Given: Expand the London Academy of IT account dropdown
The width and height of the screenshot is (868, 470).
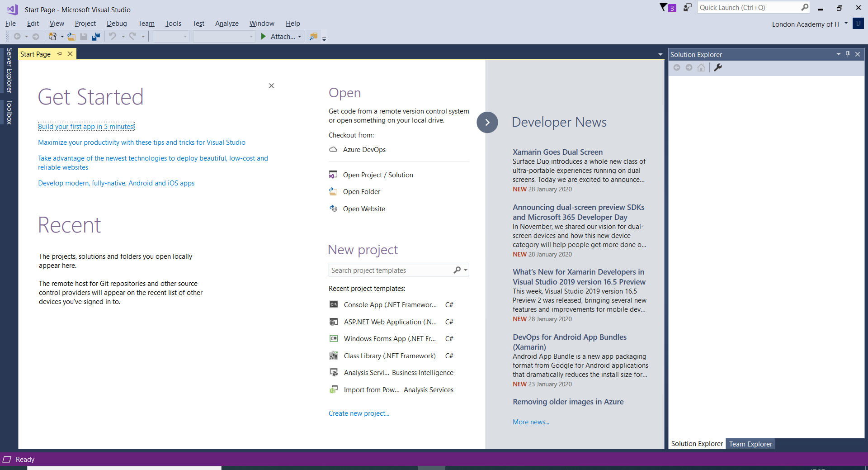Looking at the screenshot, I should coord(846,24).
